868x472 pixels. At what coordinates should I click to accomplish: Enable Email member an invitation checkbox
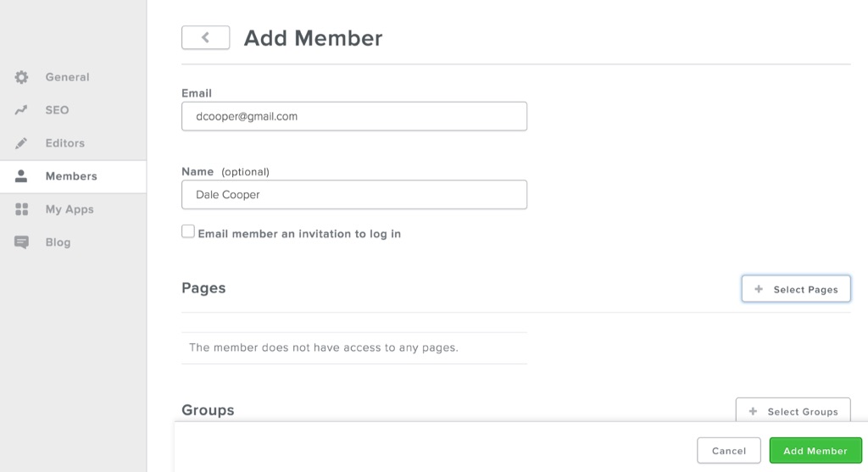[188, 231]
